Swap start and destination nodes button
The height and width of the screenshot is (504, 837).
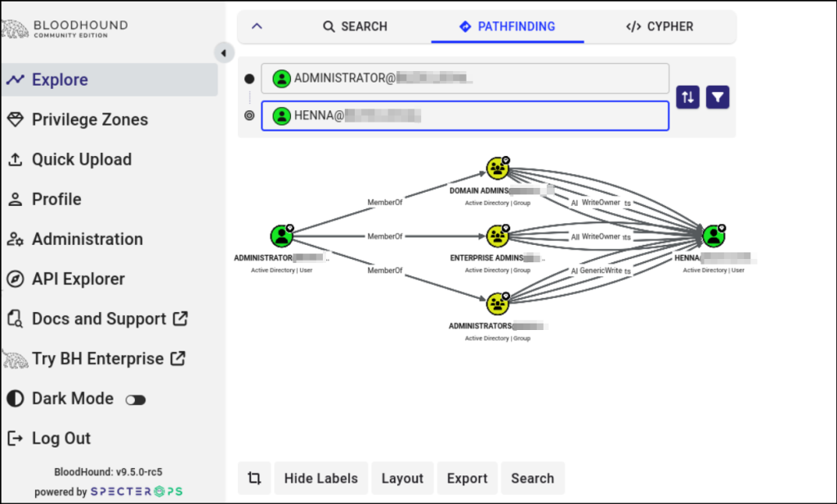(x=687, y=97)
